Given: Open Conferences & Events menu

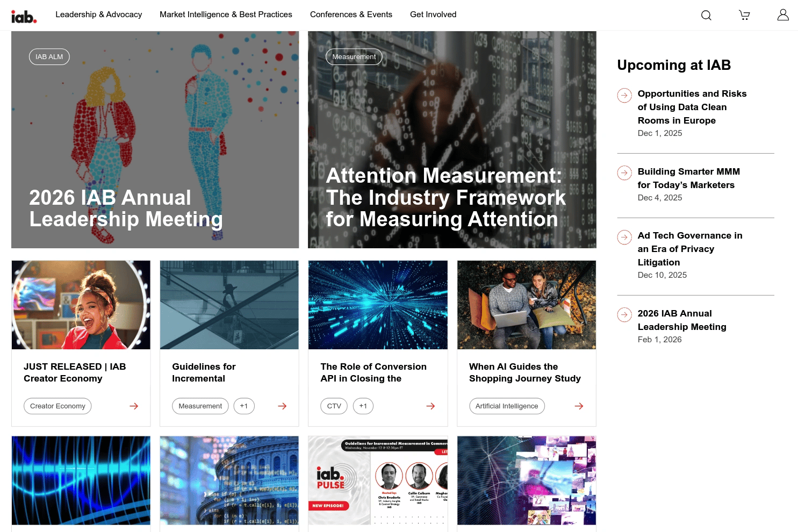Looking at the screenshot, I should [351, 15].
